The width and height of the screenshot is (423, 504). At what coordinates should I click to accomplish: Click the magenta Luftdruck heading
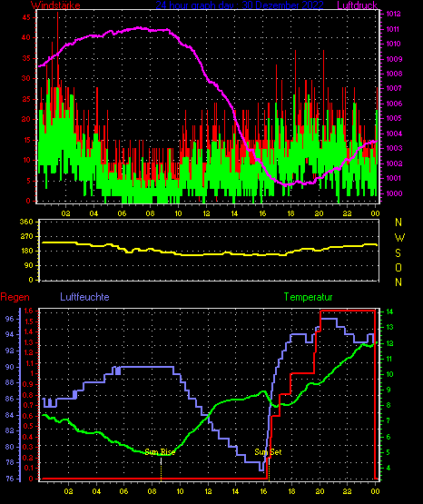pyautogui.click(x=357, y=5)
